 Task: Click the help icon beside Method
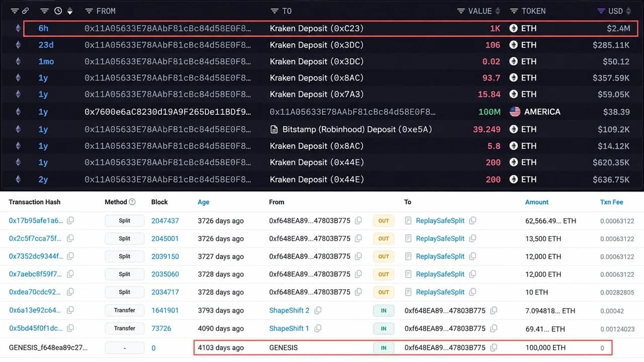point(132,202)
